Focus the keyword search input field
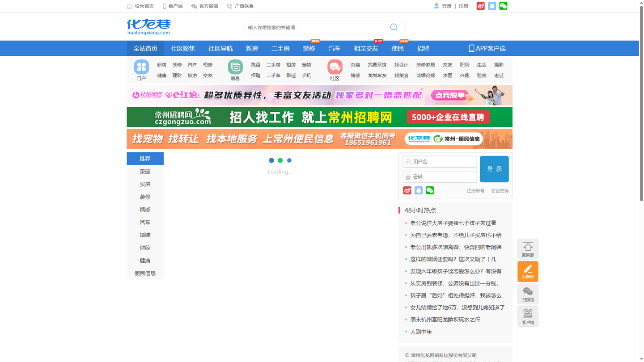The width and height of the screenshot is (644, 362). point(316,27)
